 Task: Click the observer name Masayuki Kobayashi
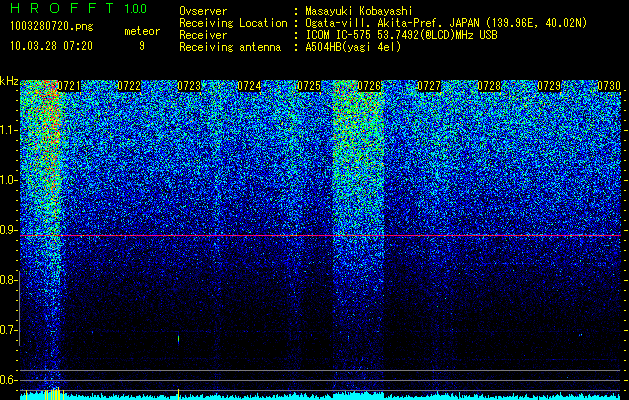point(359,11)
